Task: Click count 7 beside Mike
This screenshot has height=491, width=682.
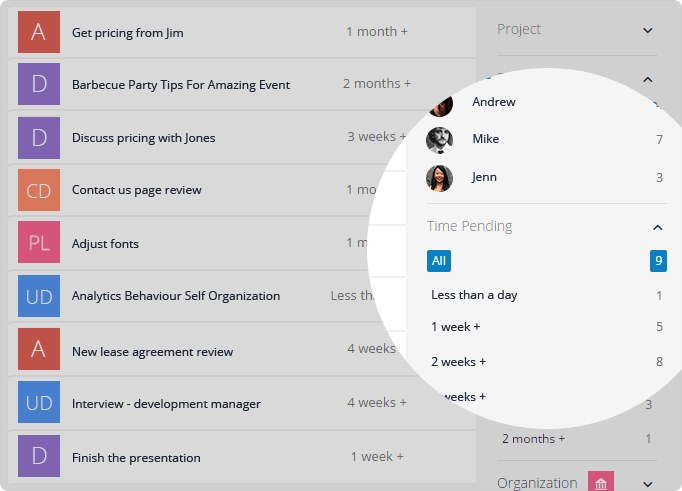Action: (659, 140)
